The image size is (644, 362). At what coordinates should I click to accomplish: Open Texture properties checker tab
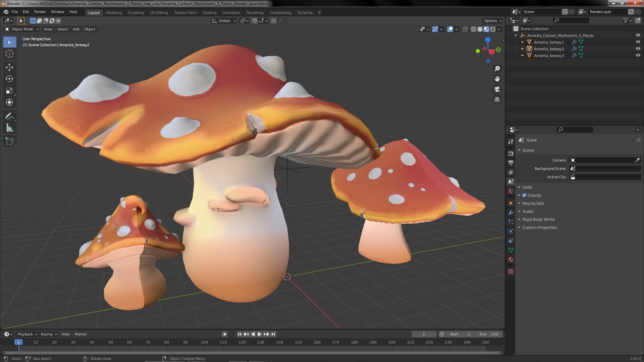pyautogui.click(x=511, y=271)
